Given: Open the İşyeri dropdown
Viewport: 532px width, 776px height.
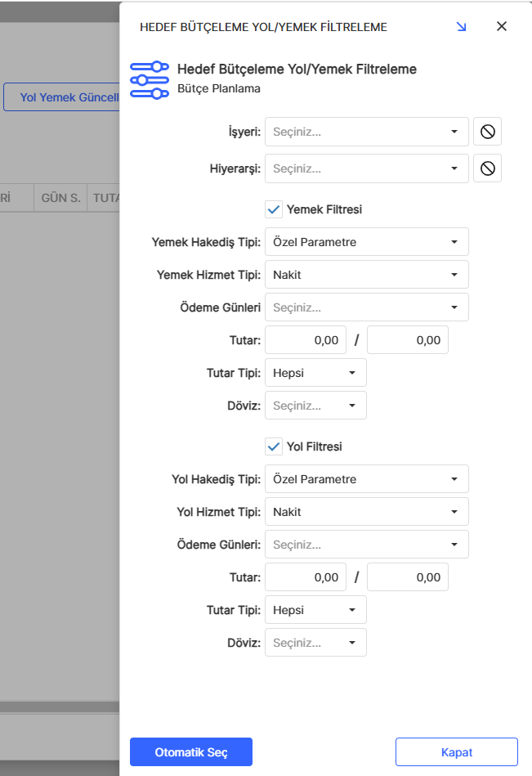Looking at the screenshot, I should pyautogui.click(x=366, y=132).
